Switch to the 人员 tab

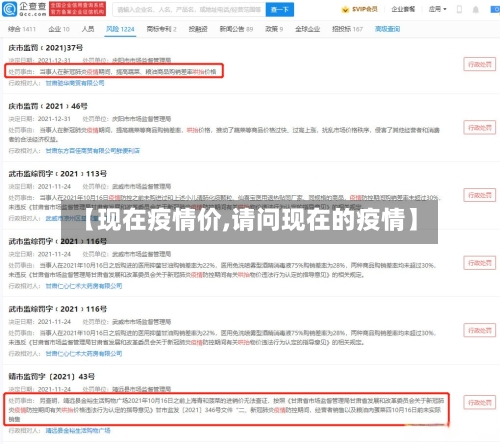tap(88, 29)
